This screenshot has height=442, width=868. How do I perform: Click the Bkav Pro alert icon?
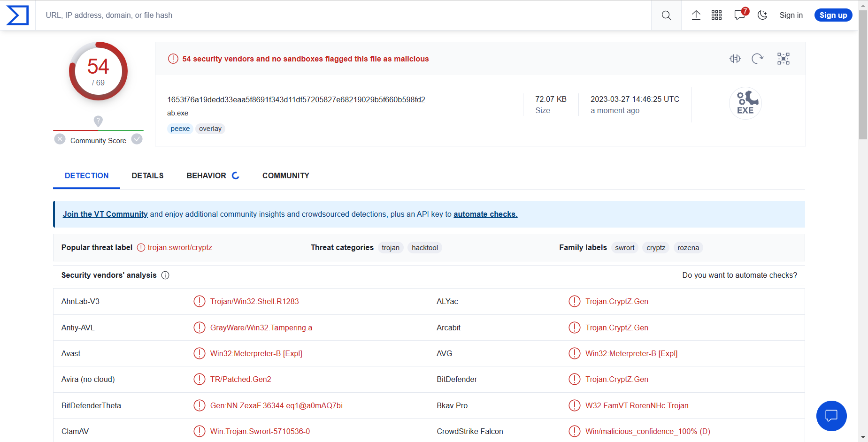point(575,405)
